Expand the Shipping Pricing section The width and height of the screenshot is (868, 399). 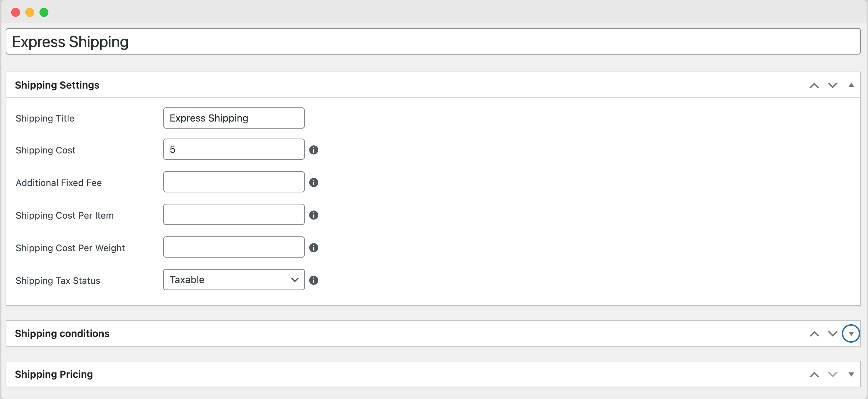click(851, 374)
